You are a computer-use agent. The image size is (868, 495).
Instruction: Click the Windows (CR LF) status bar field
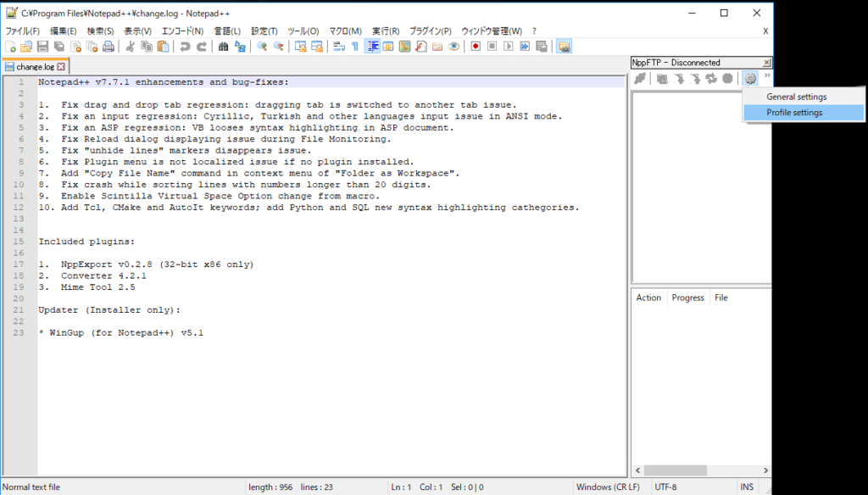tap(608, 487)
